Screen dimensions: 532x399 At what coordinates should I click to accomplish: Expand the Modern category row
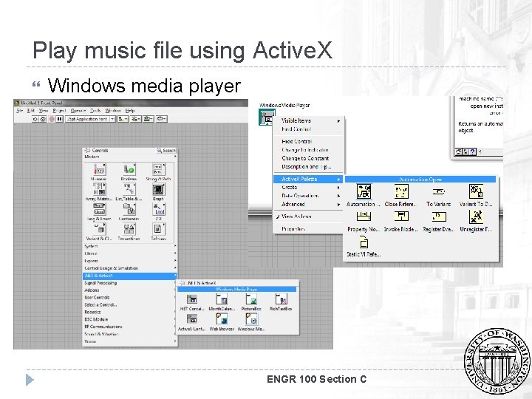[x=130, y=157]
